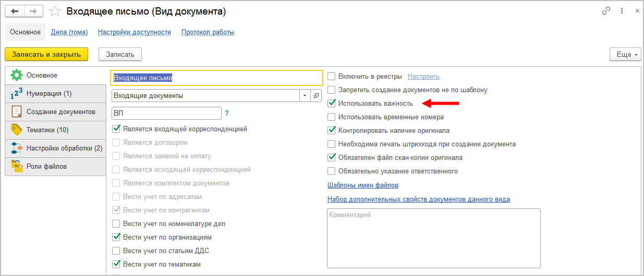Enable Использовать временные номера checkbox

click(x=332, y=117)
